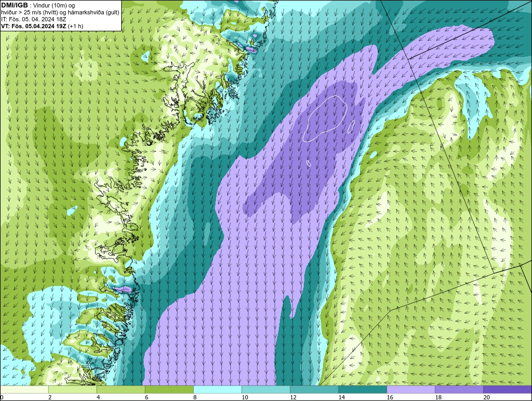This screenshot has width=532, height=401.
Task: Click the legend scale label '10'
Action: tap(245, 397)
